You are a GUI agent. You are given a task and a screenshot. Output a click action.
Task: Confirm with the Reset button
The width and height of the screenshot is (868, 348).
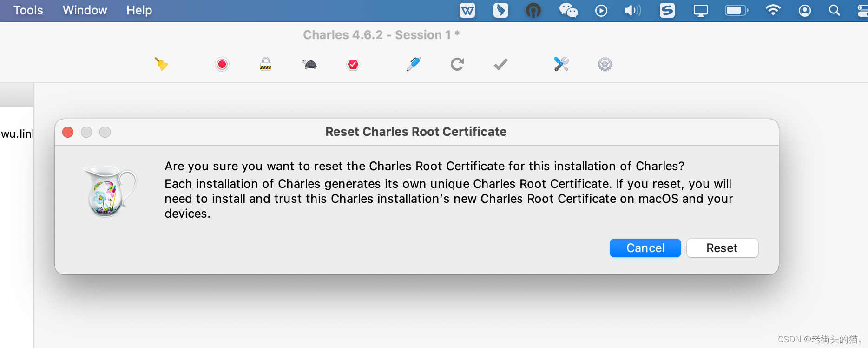click(x=722, y=248)
